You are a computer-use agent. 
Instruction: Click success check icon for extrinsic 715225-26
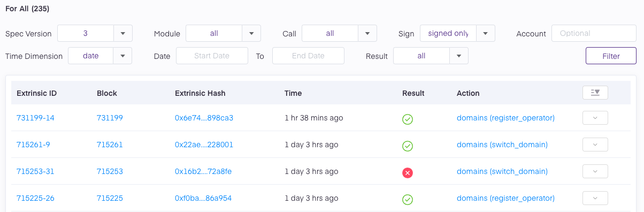(408, 199)
